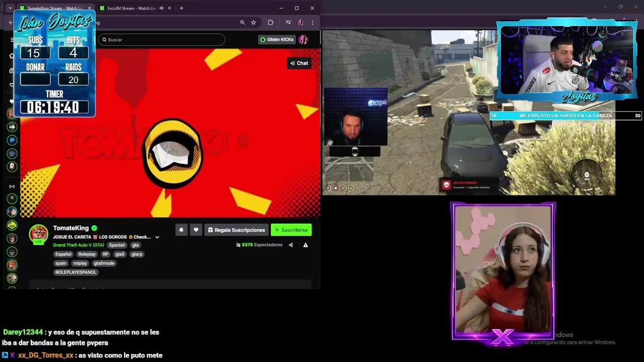Report the stream with warning triangle icon
This screenshot has height=362, width=644.
(x=305, y=245)
